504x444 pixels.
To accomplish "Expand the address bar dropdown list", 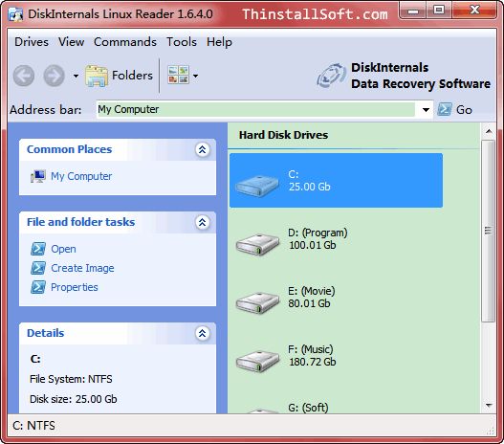I will pos(426,110).
